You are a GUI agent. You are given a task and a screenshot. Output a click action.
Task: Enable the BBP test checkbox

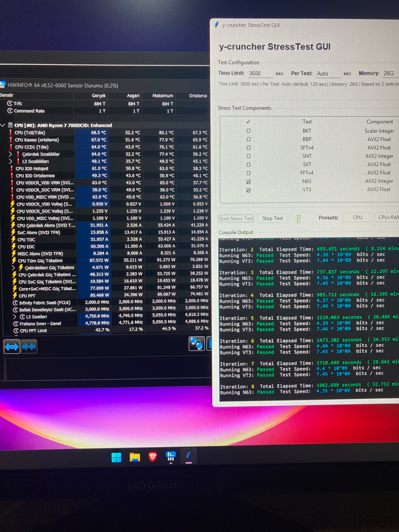(x=249, y=139)
